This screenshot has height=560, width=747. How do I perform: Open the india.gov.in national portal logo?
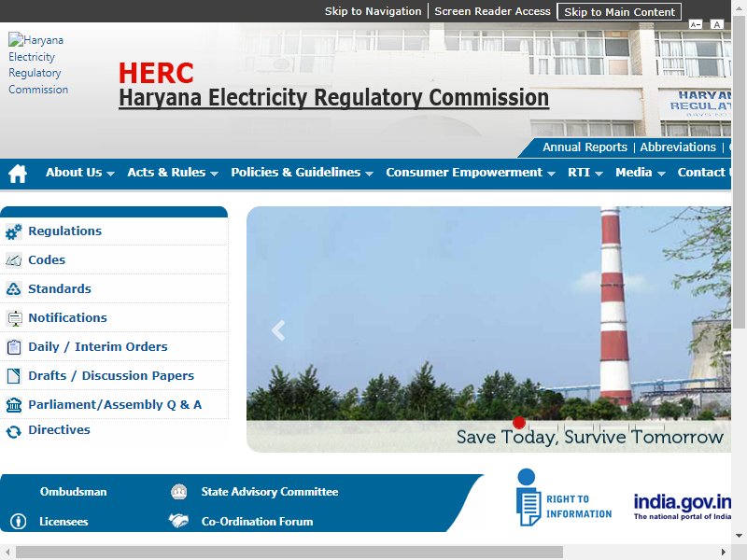click(x=683, y=507)
